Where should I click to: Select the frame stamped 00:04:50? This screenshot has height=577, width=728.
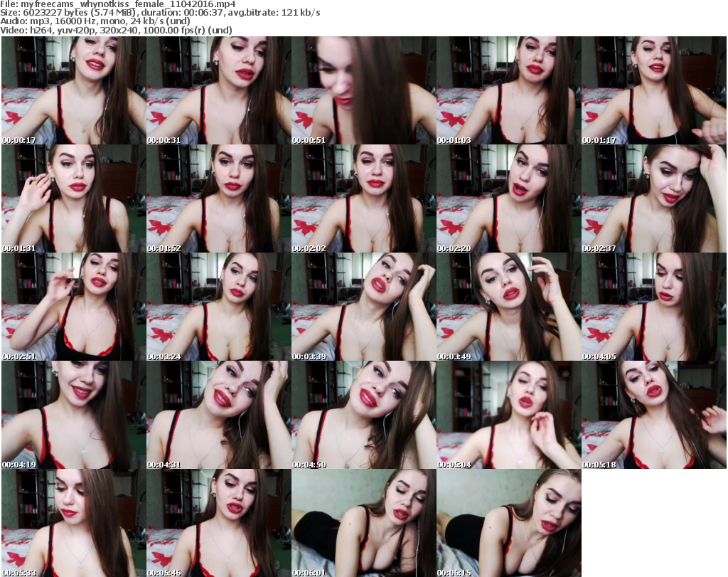(x=363, y=415)
